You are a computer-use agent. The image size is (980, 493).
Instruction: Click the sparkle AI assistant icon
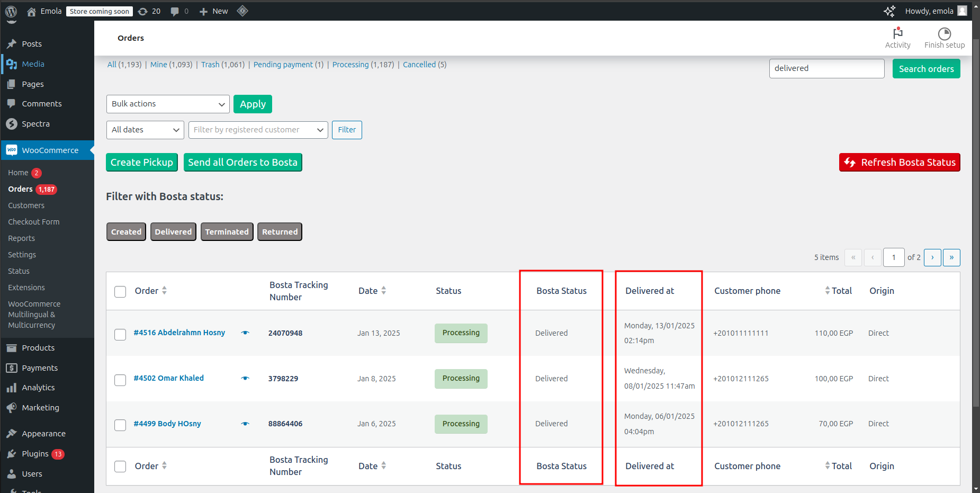[x=889, y=11]
